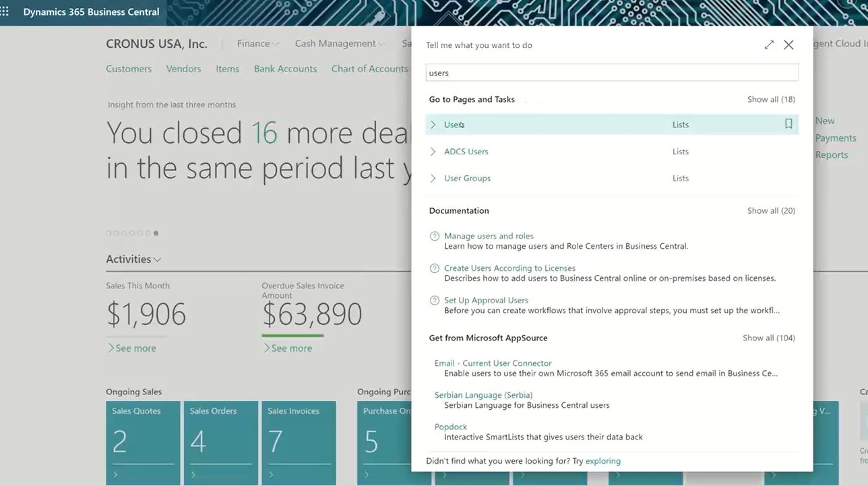Click the help icon next to Set Up Approval Users
The image size is (868, 486).
pos(434,300)
